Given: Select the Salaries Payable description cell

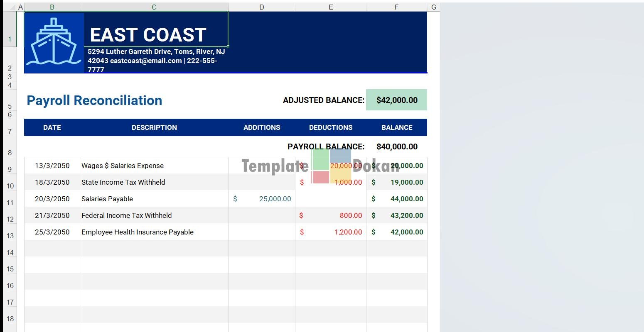Looking at the screenshot, I should (107, 199).
